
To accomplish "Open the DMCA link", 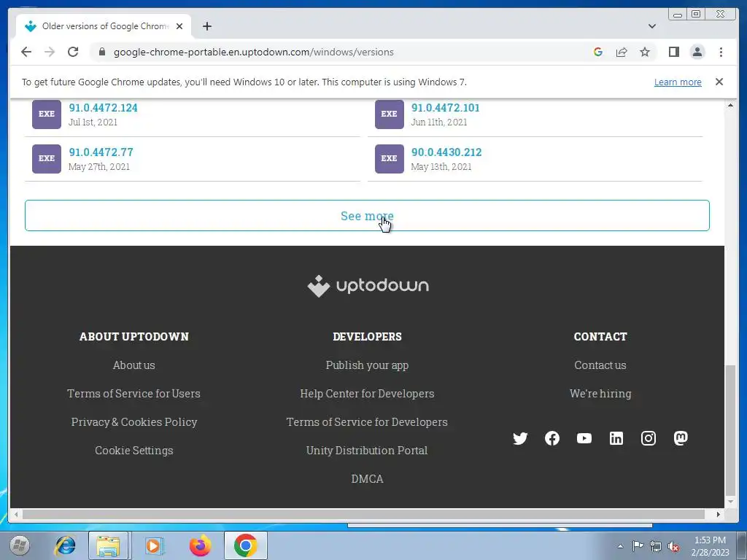I will pyautogui.click(x=368, y=478).
